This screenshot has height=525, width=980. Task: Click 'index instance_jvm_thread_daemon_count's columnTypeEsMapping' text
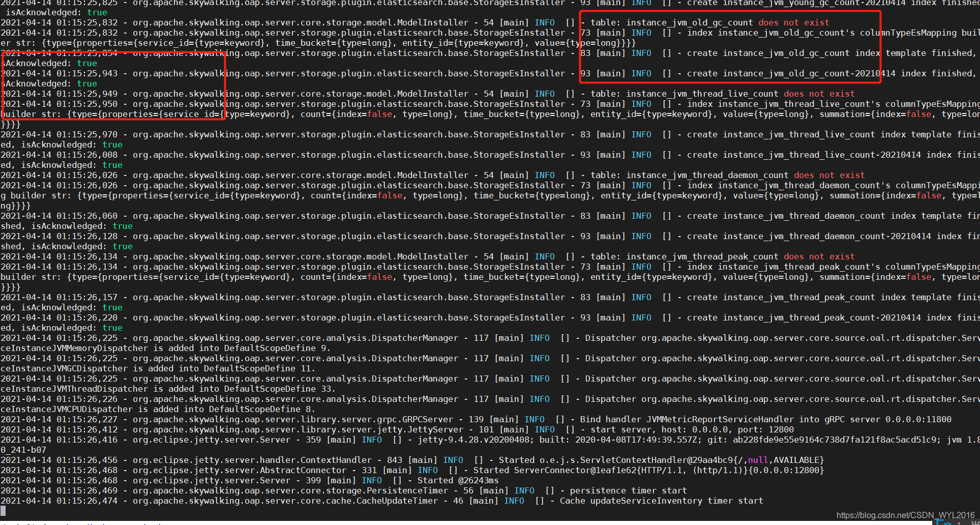click(834, 185)
